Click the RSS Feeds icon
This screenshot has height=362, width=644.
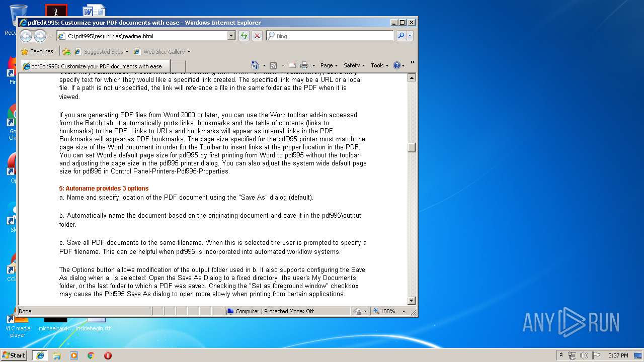click(x=273, y=65)
